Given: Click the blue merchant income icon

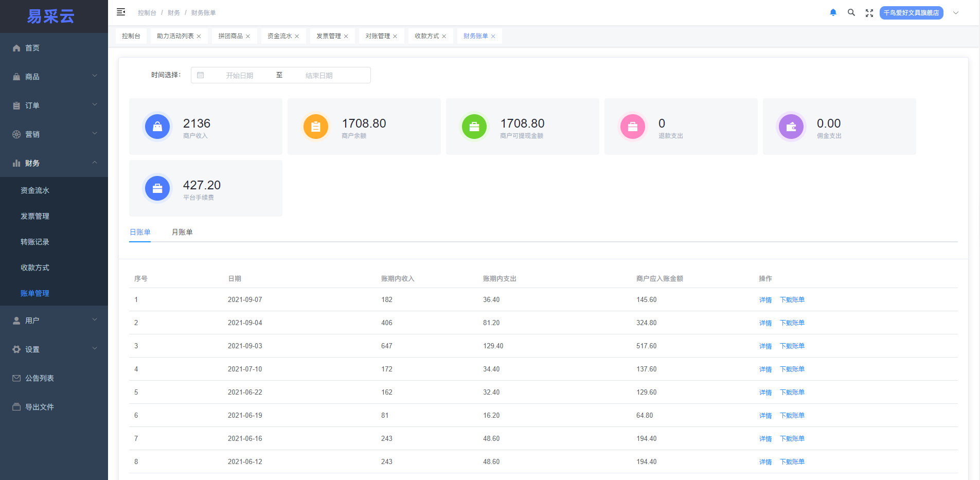Looking at the screenshot, I should [x=157, y=127].
